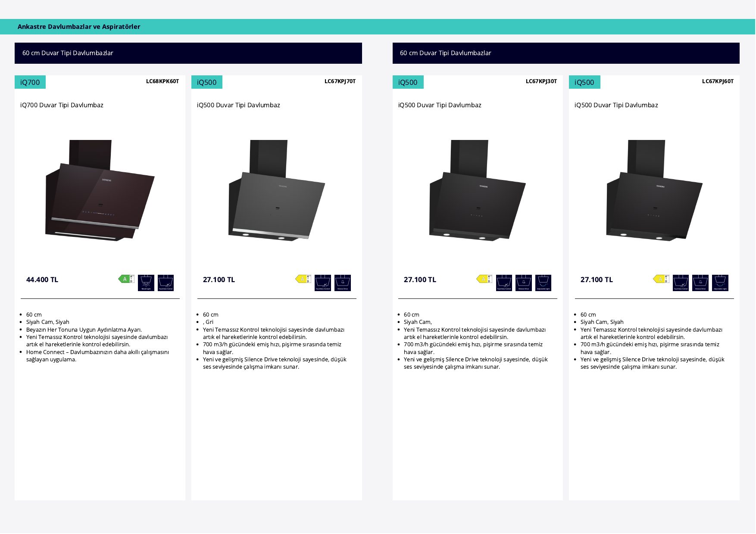Select model code LC67KPJ60T
The image size is (756, 534).
click(x=718, y=81)
